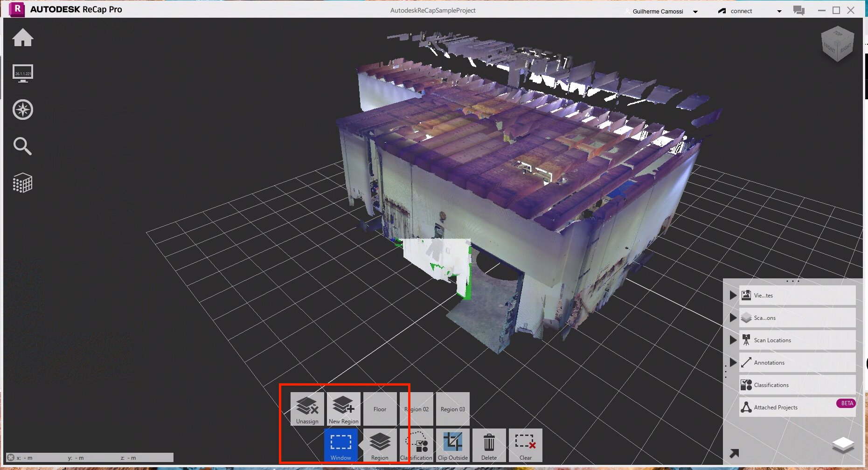Select the Clip Outside tool
868x470 pixels.
click(452, 445)
